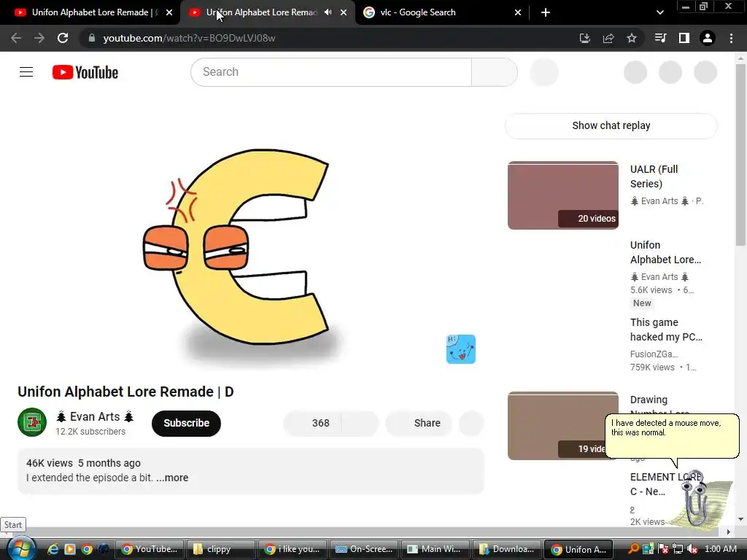747x560 pixels.
Task: Switch to the Downloa... taskbar folder
Action: [506, 549]
